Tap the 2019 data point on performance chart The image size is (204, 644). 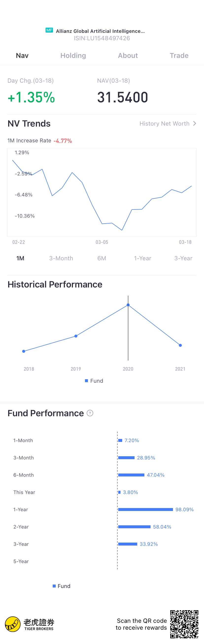(76, 336)
